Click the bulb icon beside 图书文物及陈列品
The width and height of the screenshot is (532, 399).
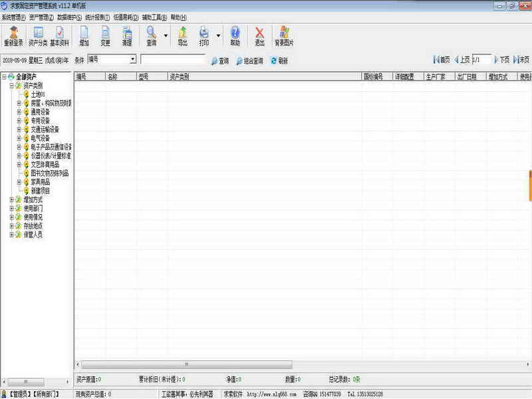[x=26, y=173]
